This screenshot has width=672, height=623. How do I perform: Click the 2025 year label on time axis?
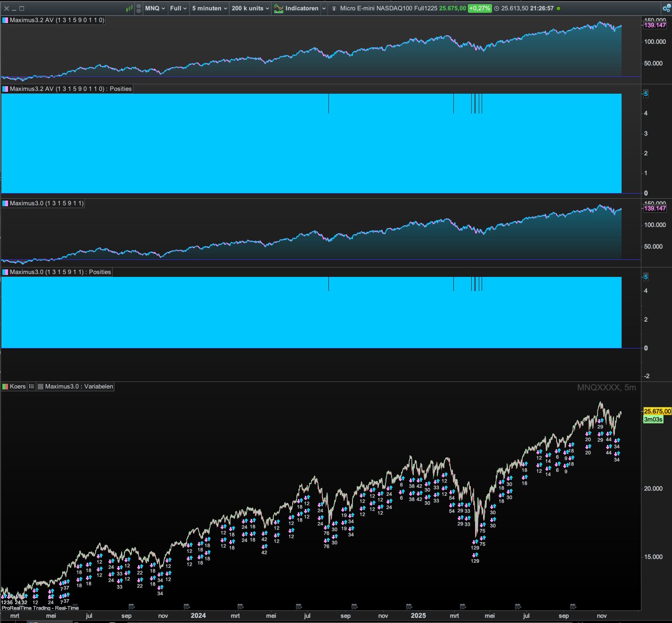pos(418,615)
